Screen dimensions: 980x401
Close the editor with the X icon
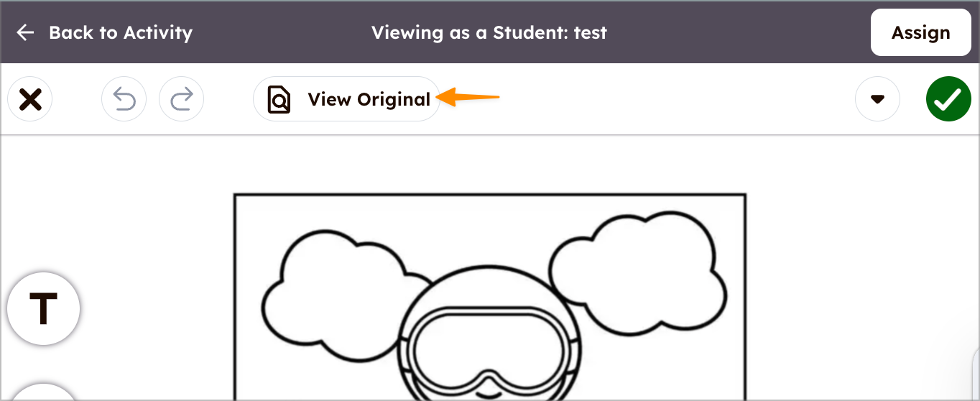[x=30, y=99]
